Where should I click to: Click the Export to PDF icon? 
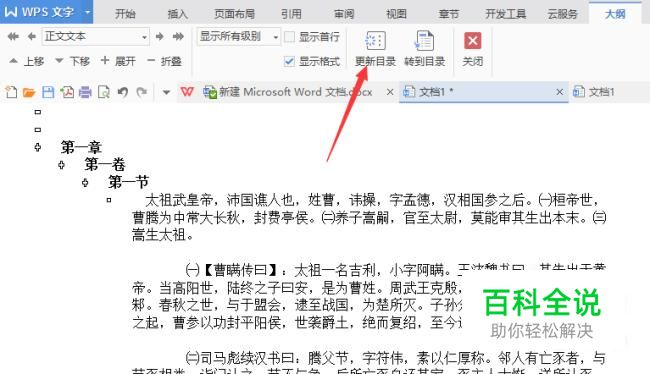point(67,92)
